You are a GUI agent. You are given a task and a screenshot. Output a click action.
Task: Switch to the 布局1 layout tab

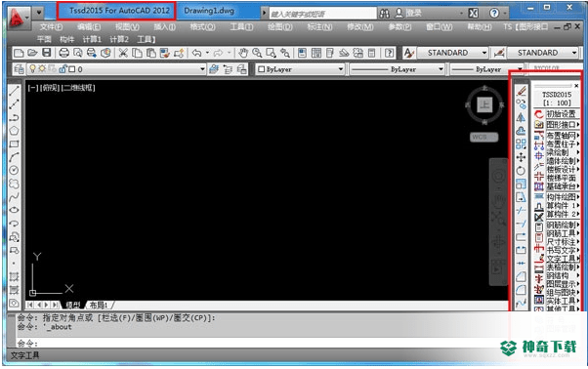99,305
